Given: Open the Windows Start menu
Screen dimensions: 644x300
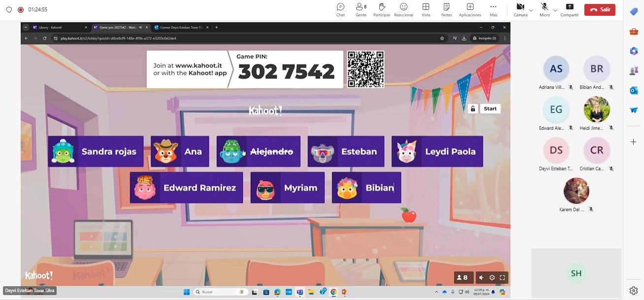Looking at the screenshot, I should pos(187,292).
